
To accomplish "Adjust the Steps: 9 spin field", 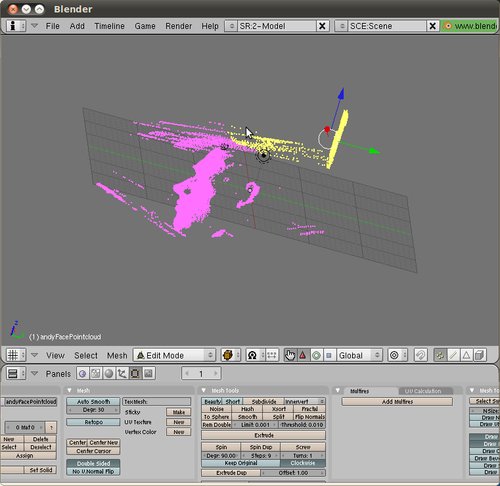I will coord(261,455).
